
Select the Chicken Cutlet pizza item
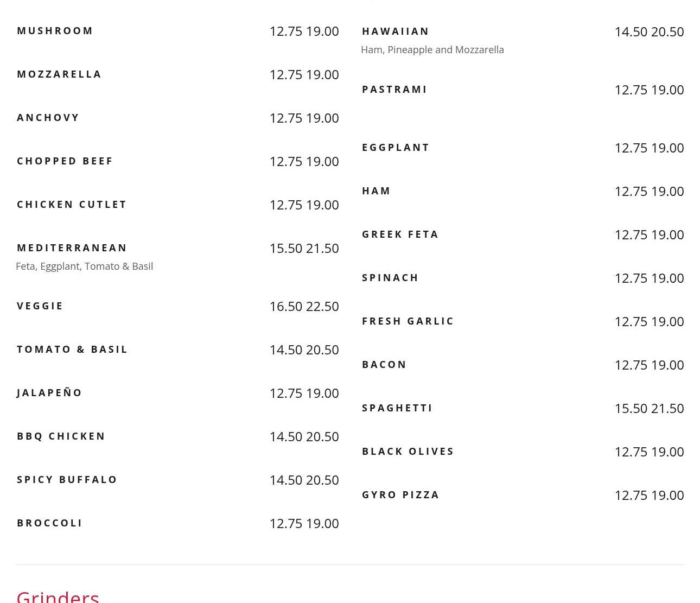click(72, 205)
